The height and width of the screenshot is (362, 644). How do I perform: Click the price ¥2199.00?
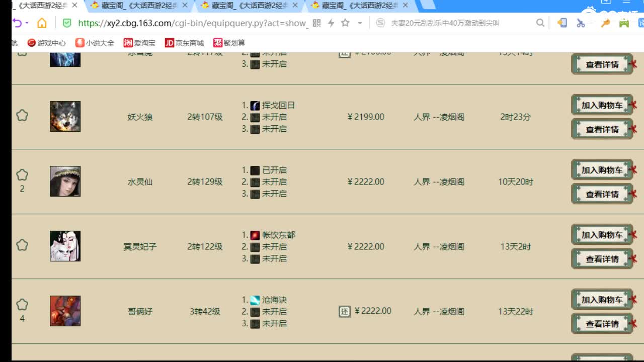[366, 117]
